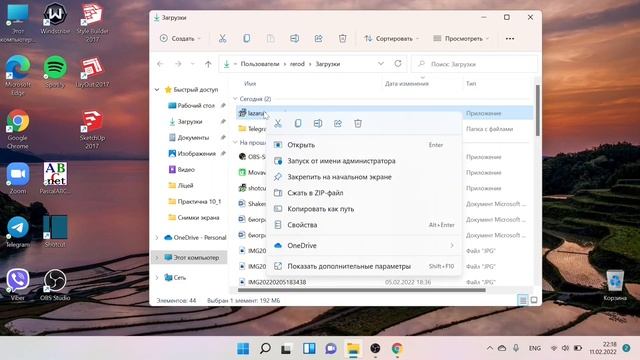Viewport: 640px width, 360px height.
Task: Click Дата изменения column header
Action: (407, 84)
